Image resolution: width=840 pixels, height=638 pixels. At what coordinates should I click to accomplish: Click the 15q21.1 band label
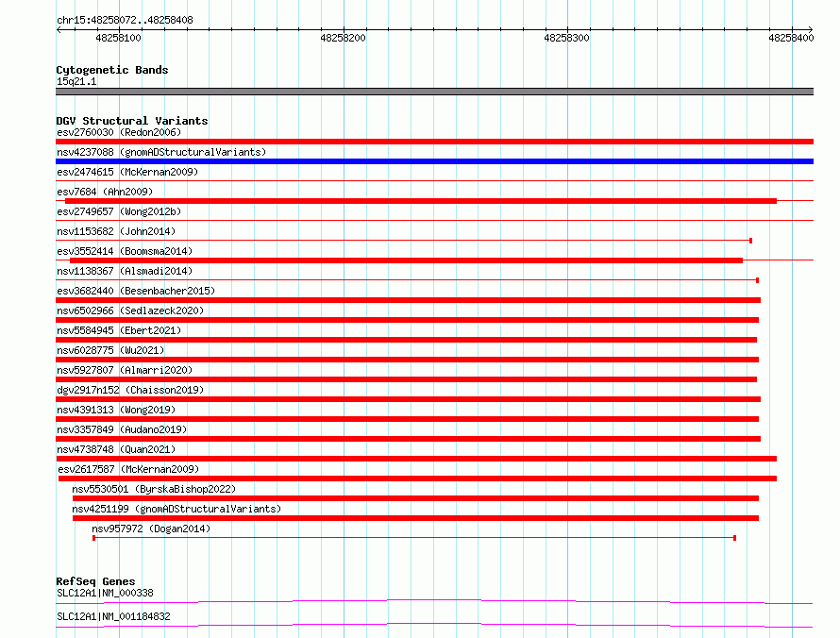coord(76,81)
